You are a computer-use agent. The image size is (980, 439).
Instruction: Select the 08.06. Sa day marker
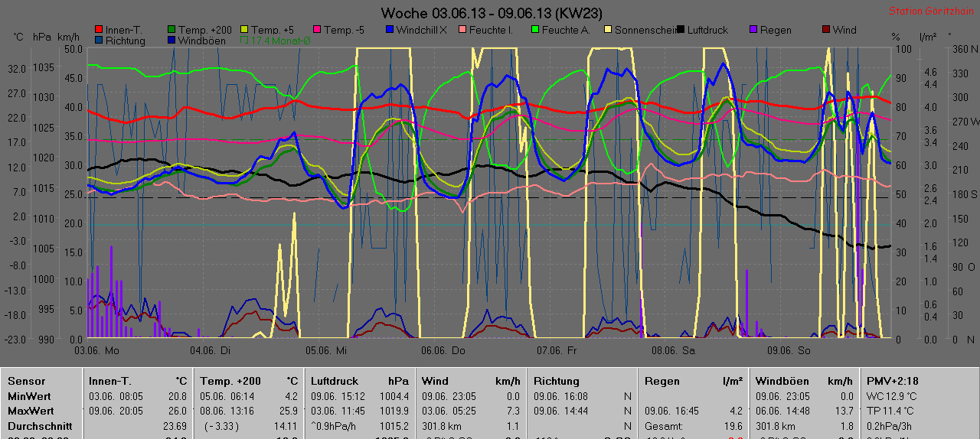673,350
